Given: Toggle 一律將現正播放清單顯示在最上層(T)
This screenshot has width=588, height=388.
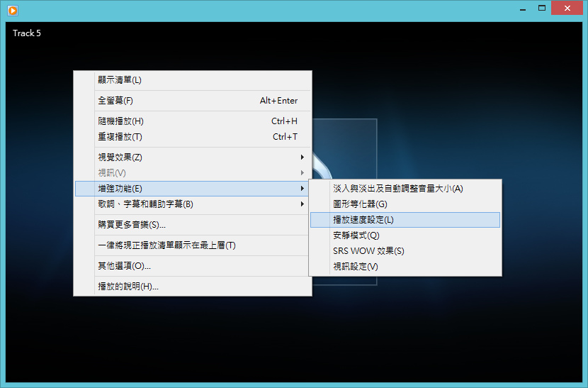Looking at the screenshot, I should tap(193, 245).
